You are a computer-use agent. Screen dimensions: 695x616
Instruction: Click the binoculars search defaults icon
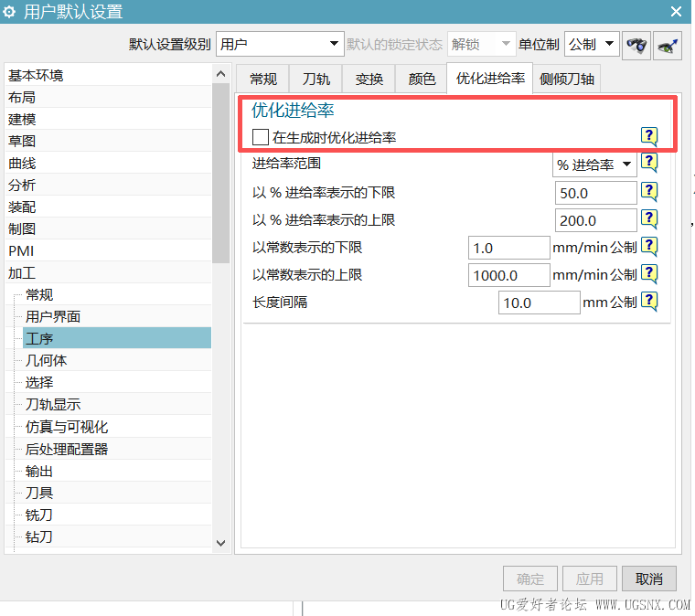tap(636, 45)
